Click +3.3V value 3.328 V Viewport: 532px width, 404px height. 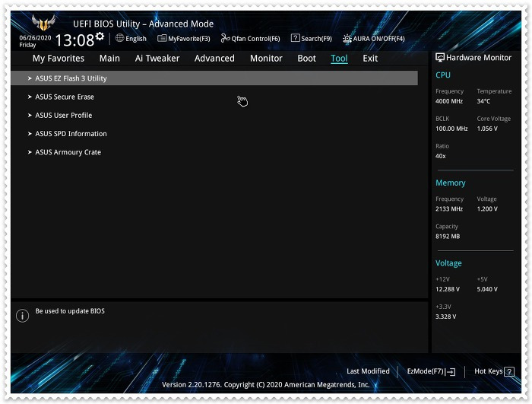(x=446, y=317)
